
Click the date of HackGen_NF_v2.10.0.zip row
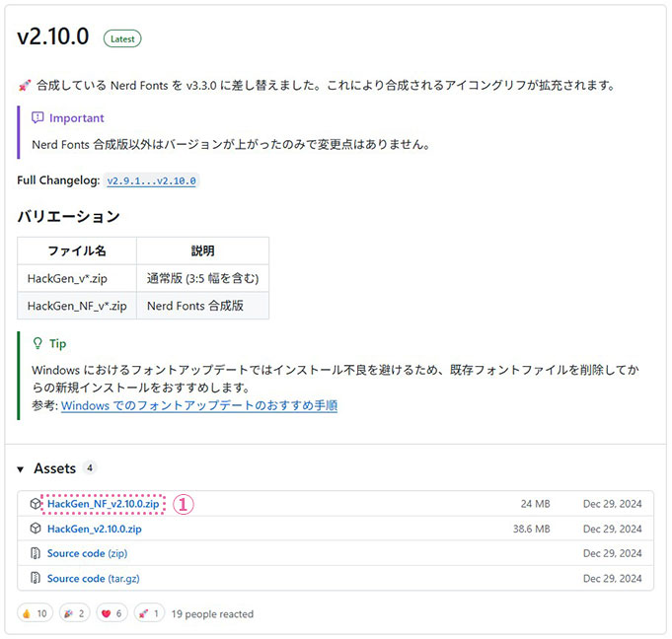click(x=613, y=504)
